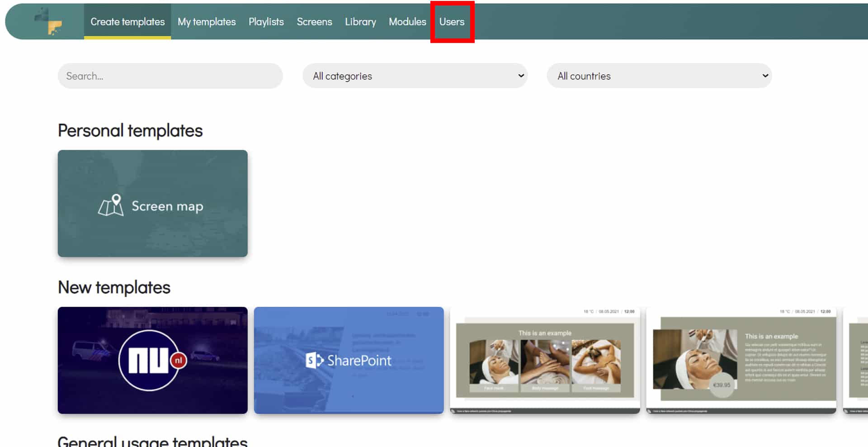This screenshot has width=868, height=447.
Task: Open the Users page
Action: click(452, 22)
